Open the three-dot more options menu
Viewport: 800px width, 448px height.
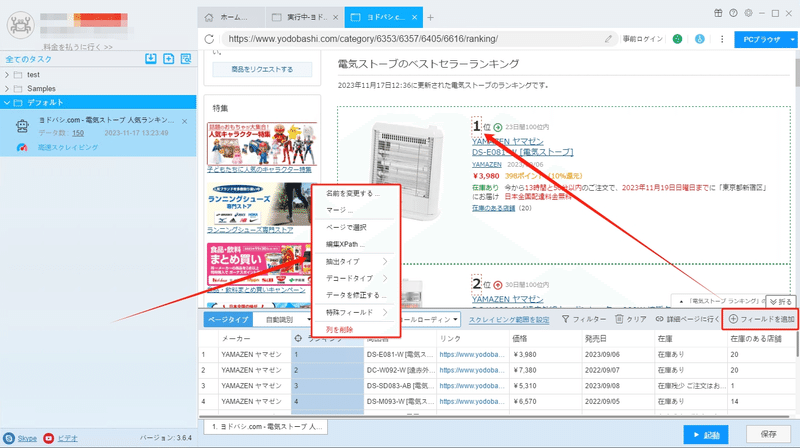pyautogui.click(x=722, y=39)
